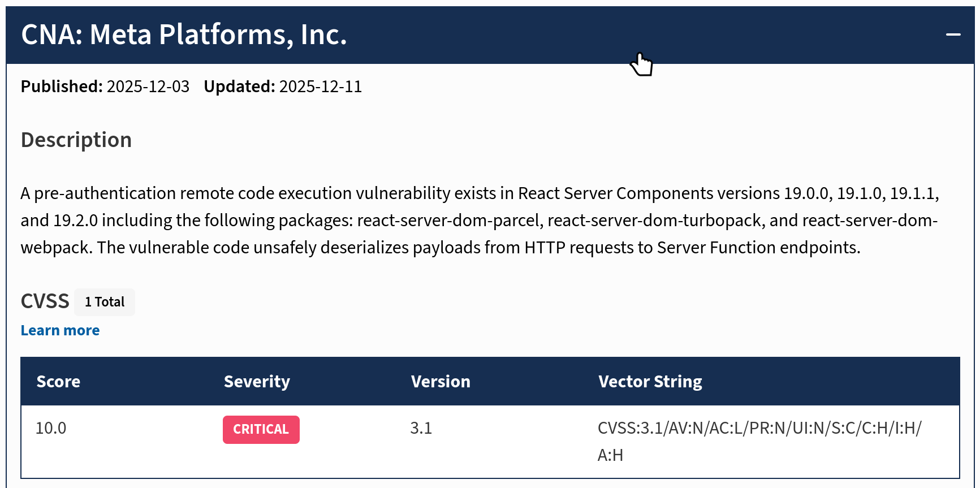
Task: Click the CVSS section heading
Action: pyautogui.click(x=45, y=301)
